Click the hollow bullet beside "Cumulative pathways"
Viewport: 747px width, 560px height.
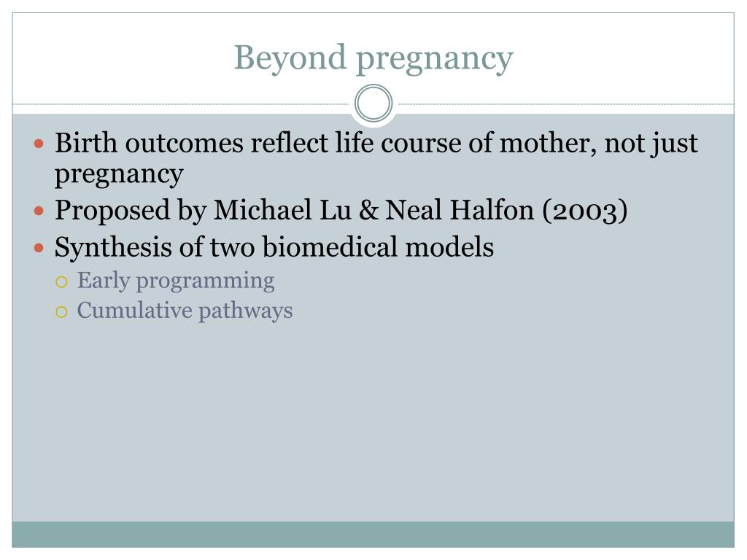(61, 312)
